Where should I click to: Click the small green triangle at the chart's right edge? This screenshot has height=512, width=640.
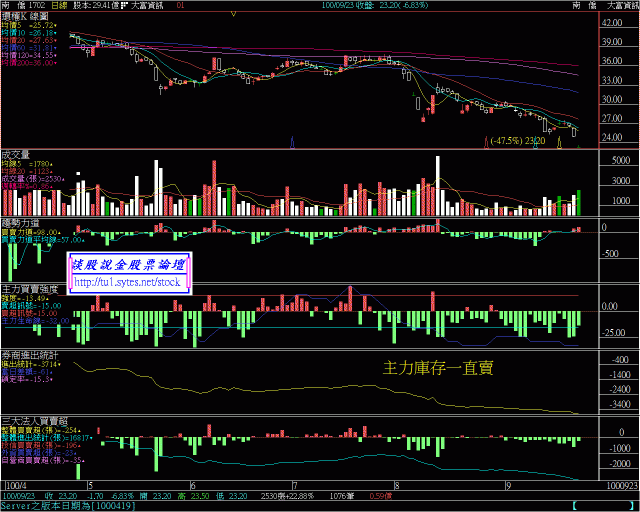579,146
